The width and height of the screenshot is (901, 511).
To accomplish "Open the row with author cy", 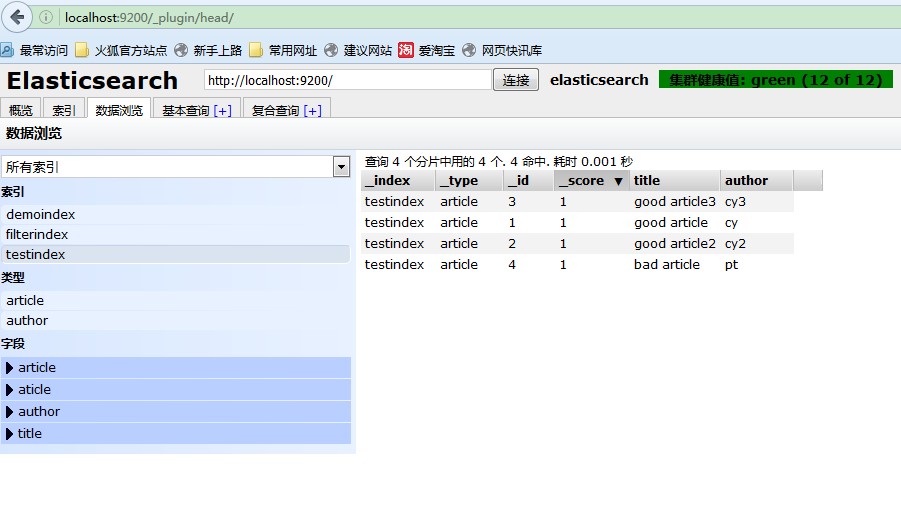I will [x=577, y=222].
